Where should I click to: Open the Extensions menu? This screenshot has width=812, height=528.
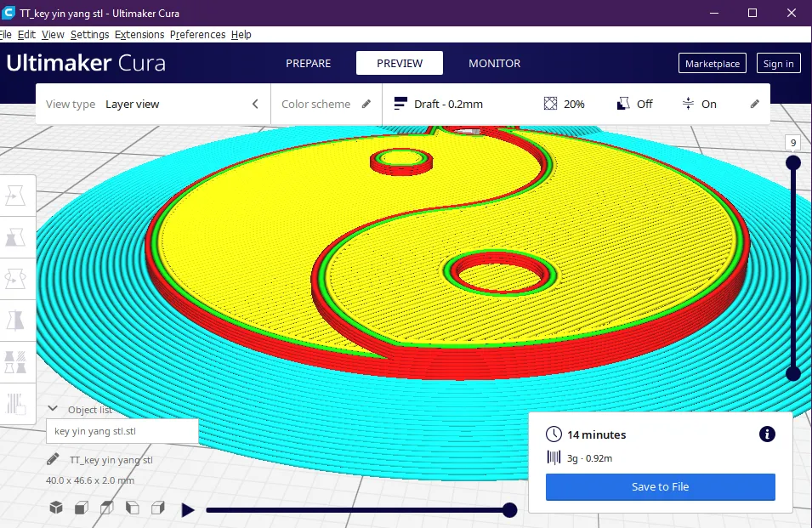[139, 35]
